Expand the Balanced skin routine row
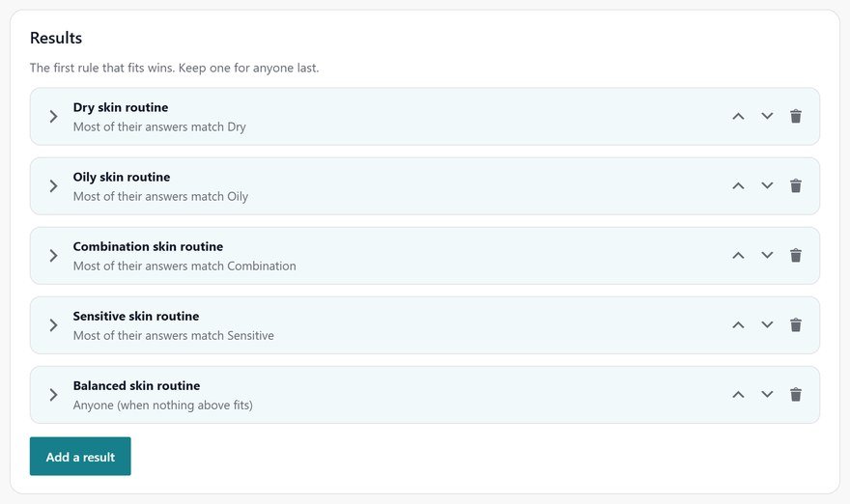The image size is (850, 504). 53,395
